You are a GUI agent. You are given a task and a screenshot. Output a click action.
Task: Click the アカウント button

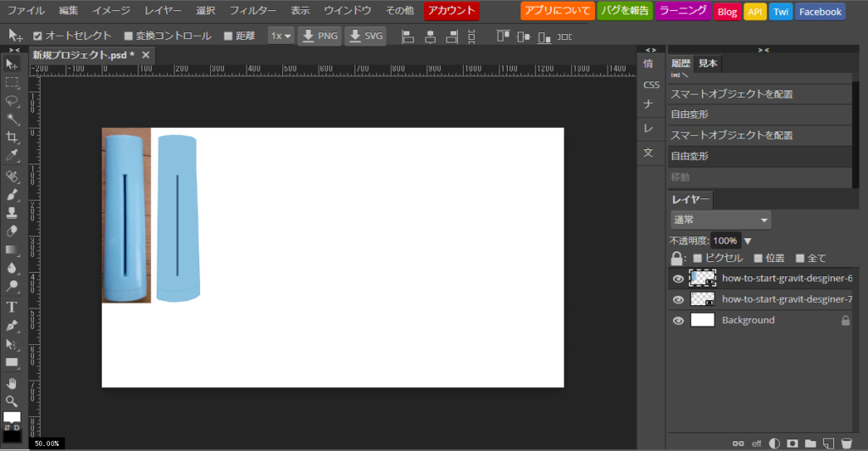[452, 10]
